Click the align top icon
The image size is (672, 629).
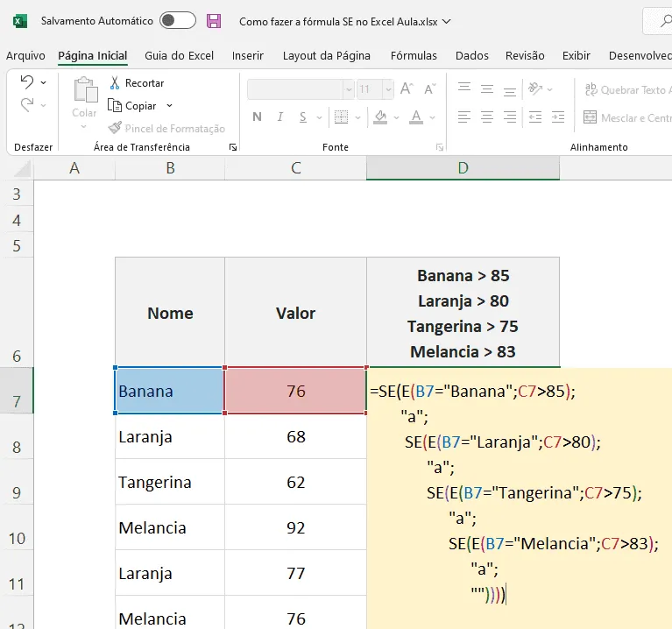pos(464,88)
